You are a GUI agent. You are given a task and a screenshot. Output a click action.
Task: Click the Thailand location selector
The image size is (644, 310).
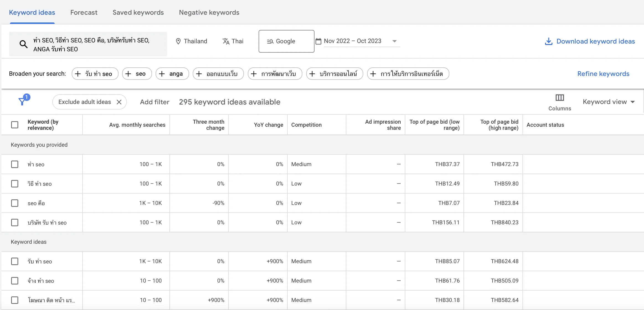click(192, 41)
